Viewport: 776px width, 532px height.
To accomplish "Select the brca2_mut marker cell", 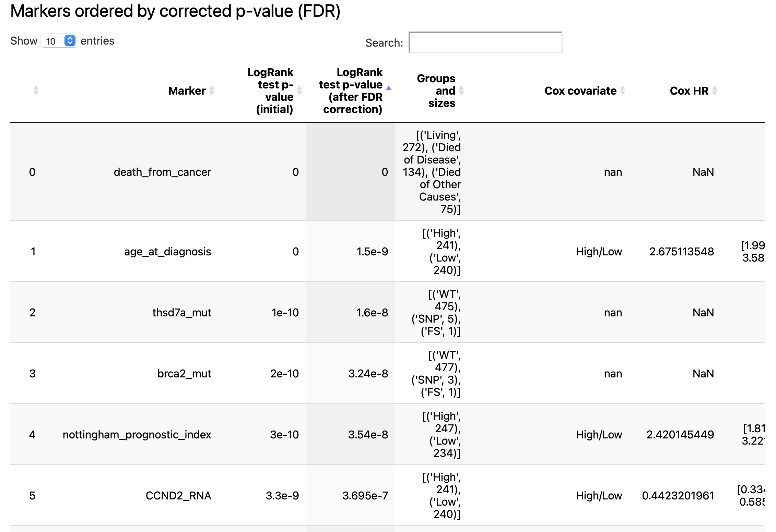I will [x=184, y=374].
